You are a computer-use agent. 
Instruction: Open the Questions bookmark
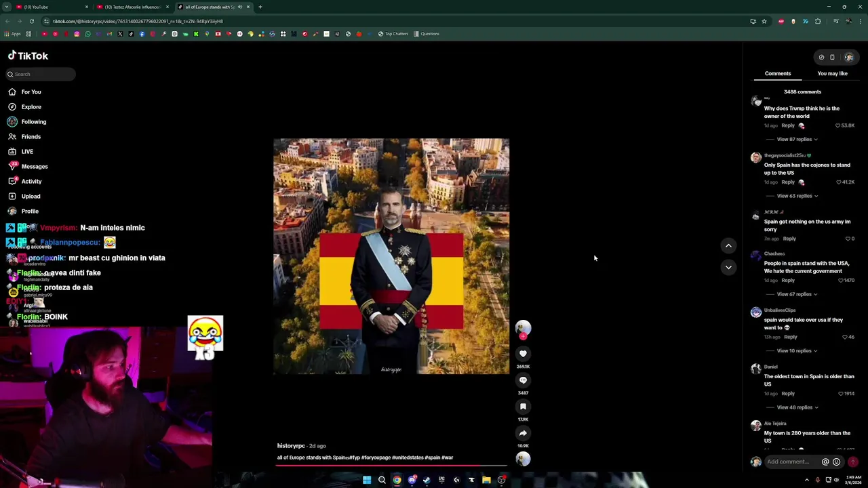[x=426, y=34]
